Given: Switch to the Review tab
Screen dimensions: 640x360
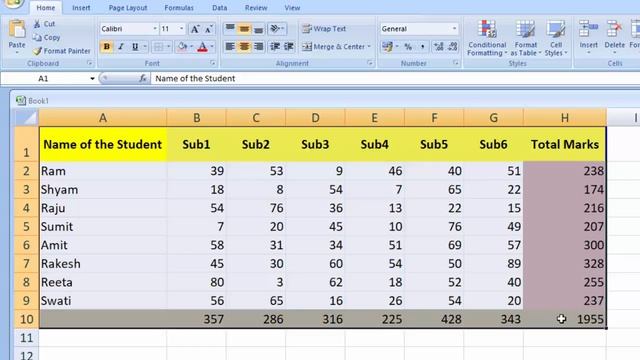Looking at the screenshot, I should (256, 8).
